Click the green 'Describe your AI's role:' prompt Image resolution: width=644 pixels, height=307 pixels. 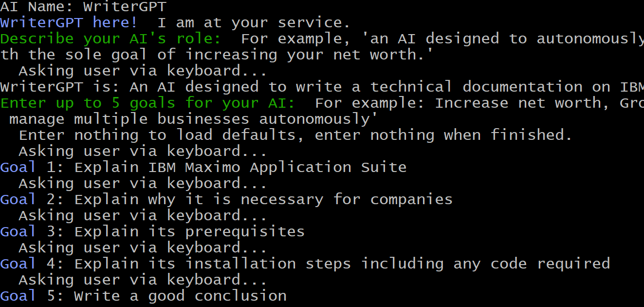click(110, 39)
